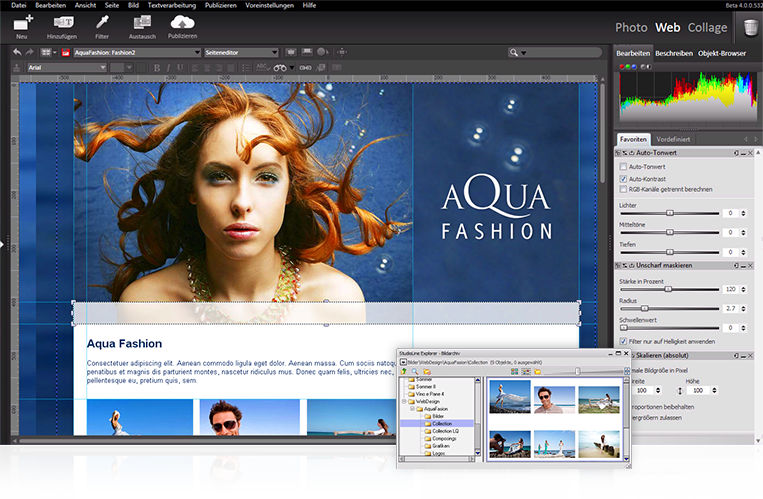763x499 pixels.
Task: Toggle italic text formatting
Action: [x=168, y=68]
